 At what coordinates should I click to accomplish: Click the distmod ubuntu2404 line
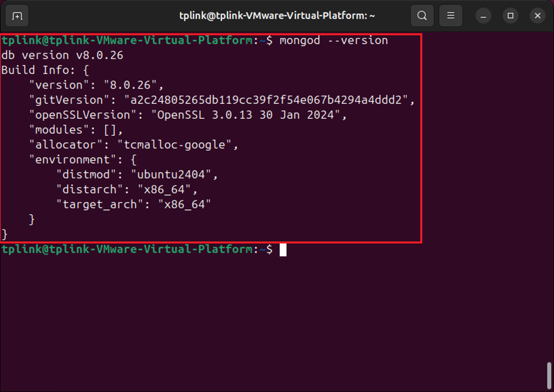click(x=137, y=175)
